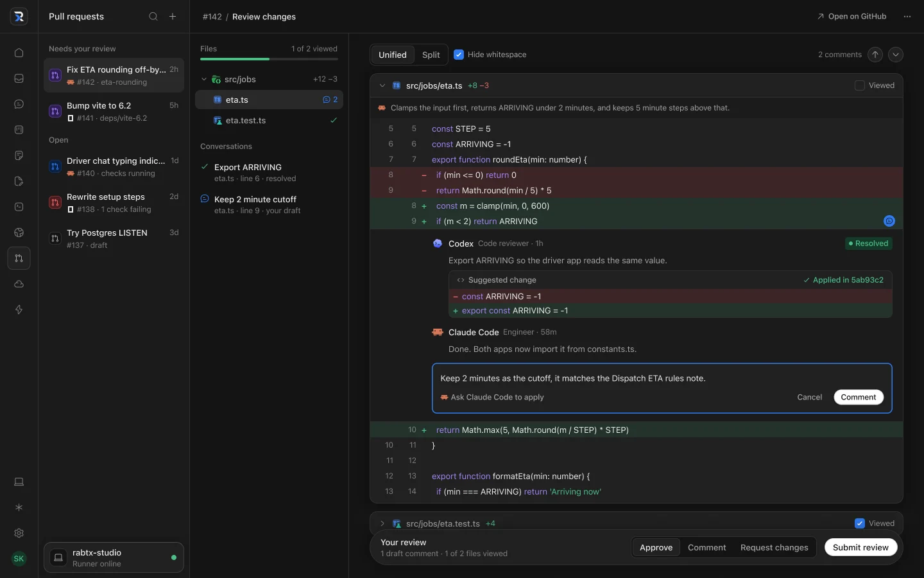Switch to Split diff view

(431, 55)
